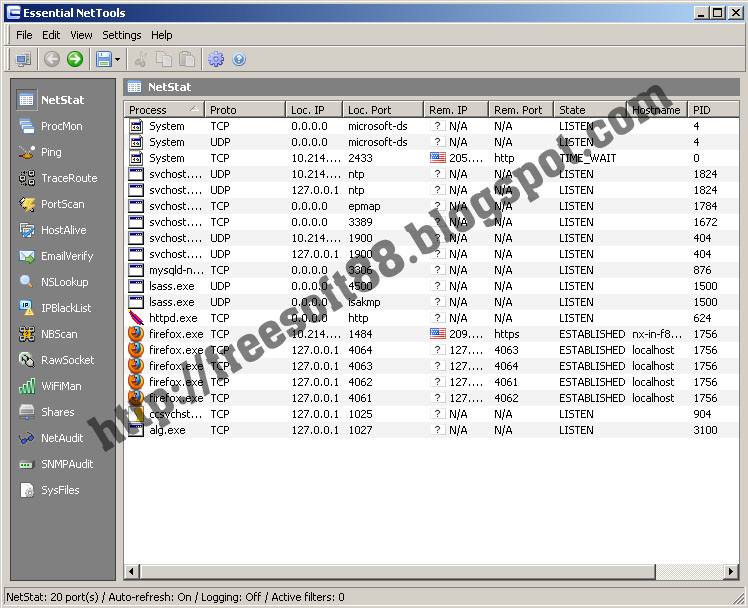Open the NSLookup tool
Image resolution: width=748 pixels, height=608 pixels.
[53, 282]
